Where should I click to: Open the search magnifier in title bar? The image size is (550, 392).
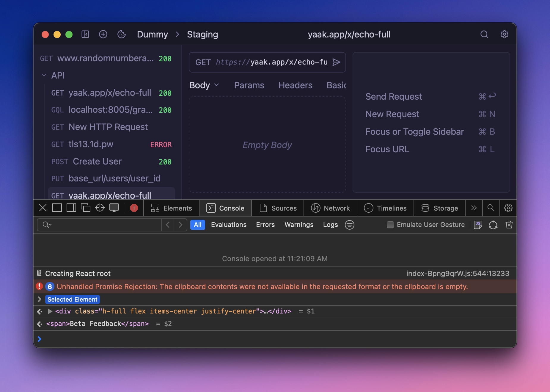[484, 35]
